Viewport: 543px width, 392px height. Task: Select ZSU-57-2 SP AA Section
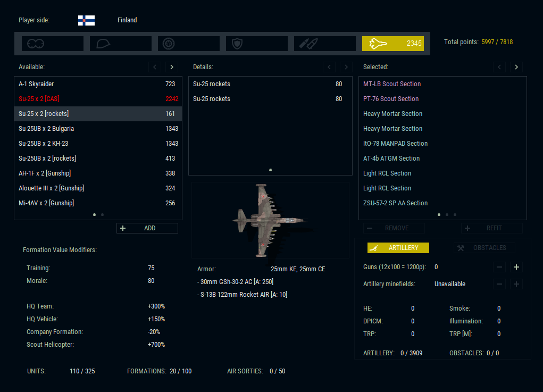pos(442,203)
